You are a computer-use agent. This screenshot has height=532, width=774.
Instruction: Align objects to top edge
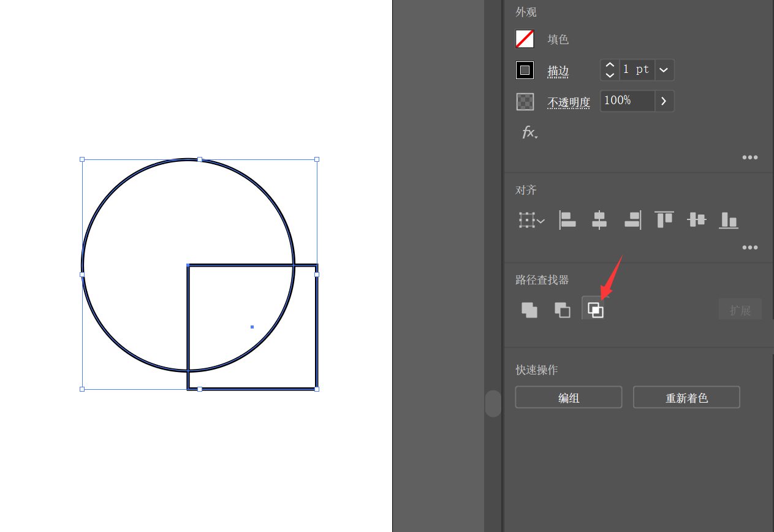pyautogui.click(x=664, y=219)
